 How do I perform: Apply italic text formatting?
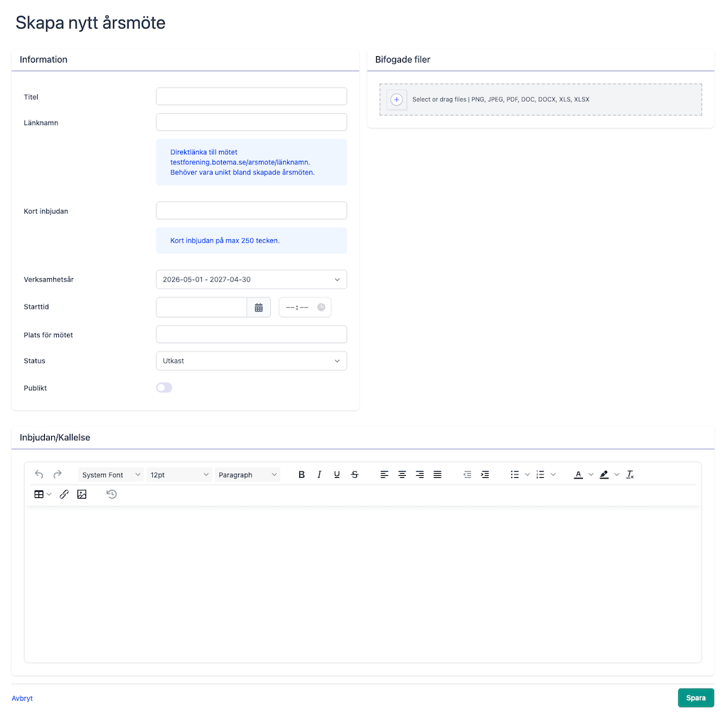tap(319, 474)
